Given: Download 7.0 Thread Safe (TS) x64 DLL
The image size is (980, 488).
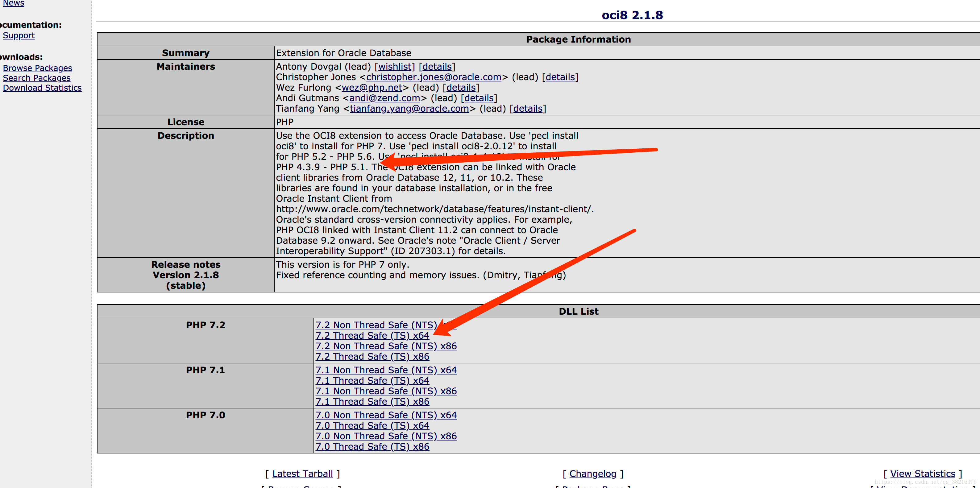Looking at the screenshot, I should click(372, 426).
